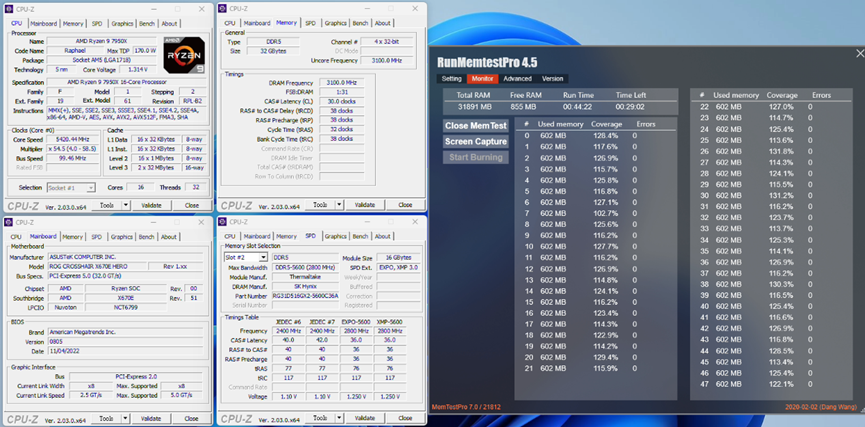Click the AMD Ryzen logo in CPU window
Viewport: 865px width, 427px height.
[184, 55]
